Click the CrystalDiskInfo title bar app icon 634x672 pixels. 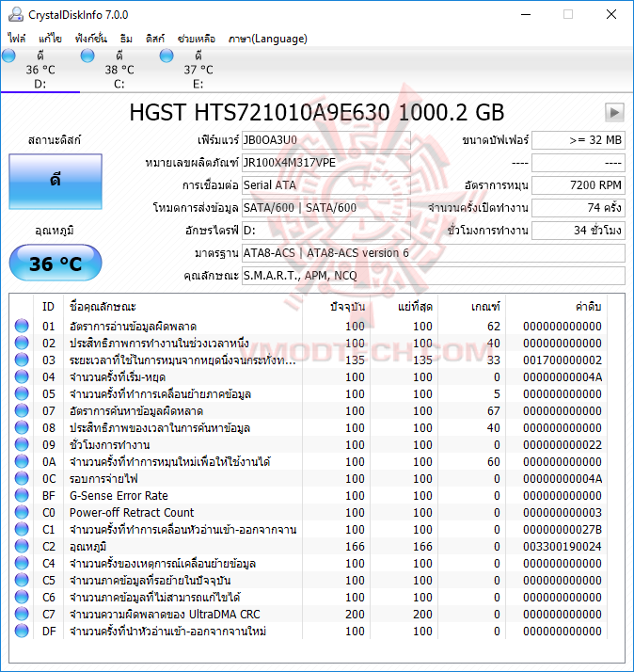point(16,14)
